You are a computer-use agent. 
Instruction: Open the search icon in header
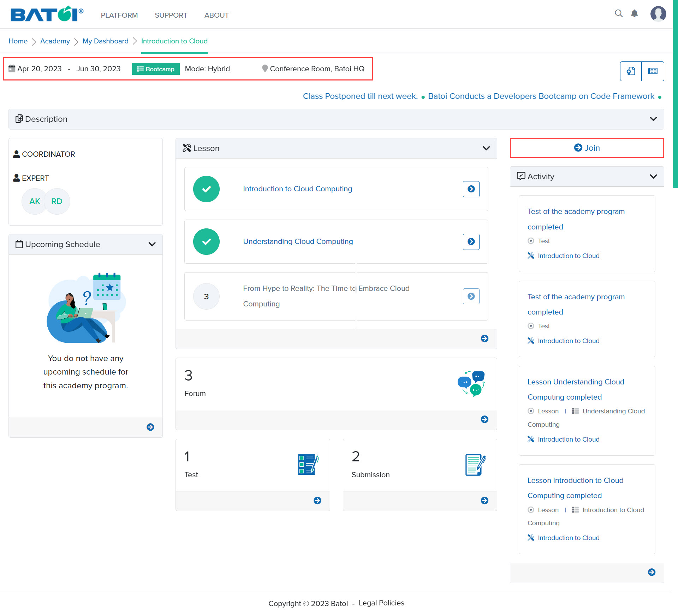(618, 13)
